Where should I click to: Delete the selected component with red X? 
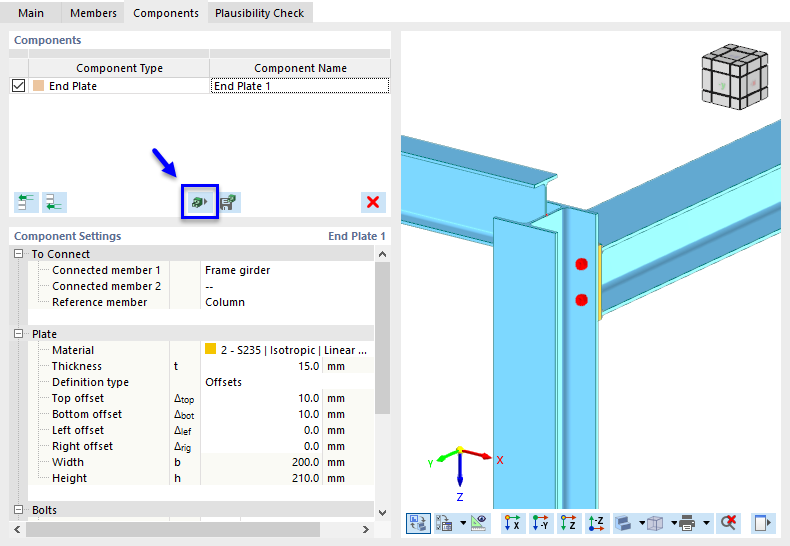[x=373, y=202]
